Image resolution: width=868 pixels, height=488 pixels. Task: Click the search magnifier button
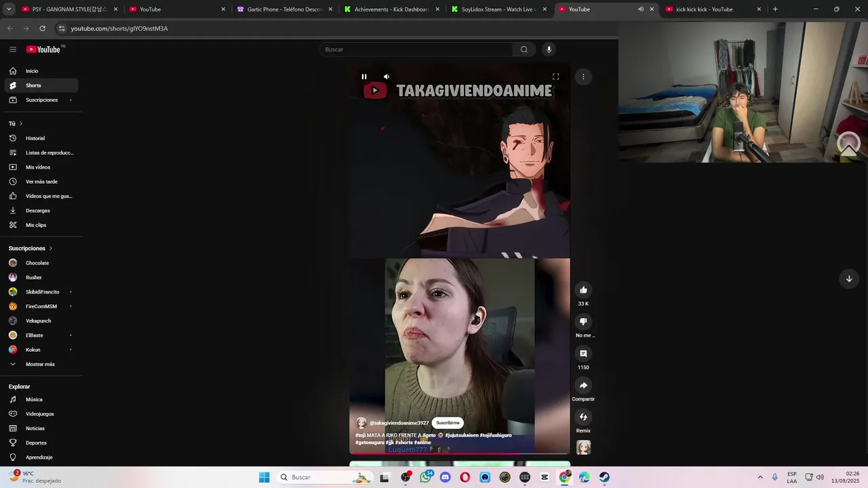point(524,49)
